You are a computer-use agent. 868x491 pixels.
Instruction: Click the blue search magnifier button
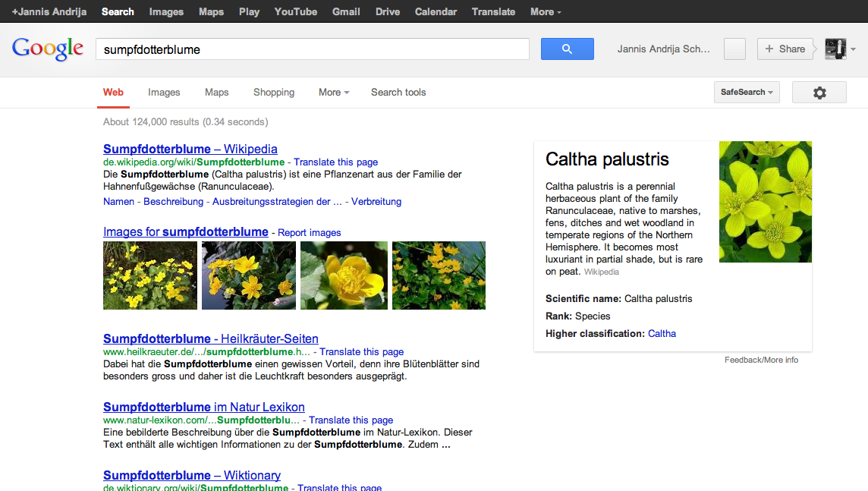567,49
